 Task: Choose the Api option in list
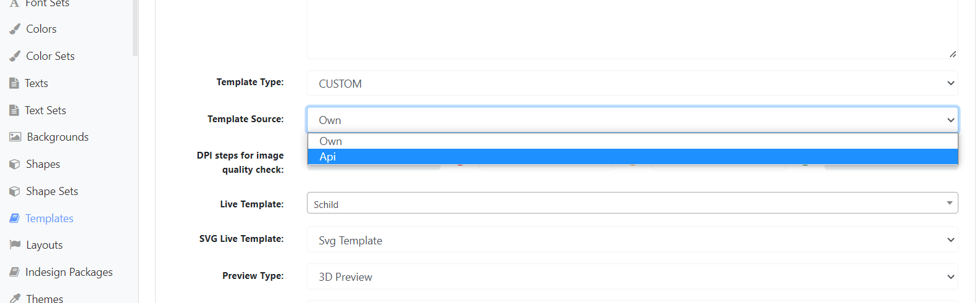(632, 157)
